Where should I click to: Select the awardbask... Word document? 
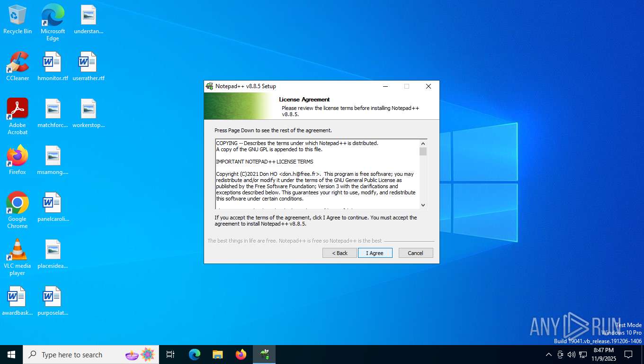point(18,301)
